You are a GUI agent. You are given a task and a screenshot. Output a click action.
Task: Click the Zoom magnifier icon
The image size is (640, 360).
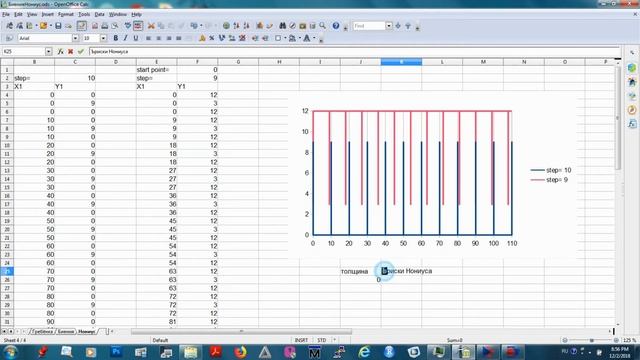pyautogui.click(x=322, y=26)
